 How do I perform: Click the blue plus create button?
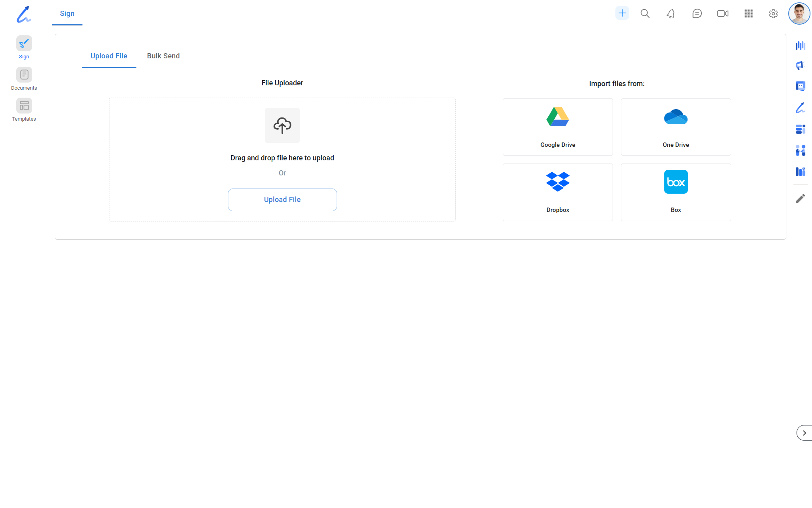pyautogui.click(x=622, y=13)
